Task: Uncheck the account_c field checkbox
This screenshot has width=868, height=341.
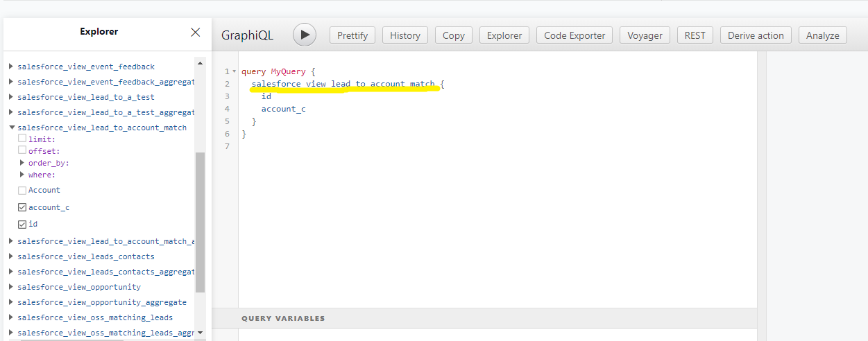Action: (x=22, y=207)
